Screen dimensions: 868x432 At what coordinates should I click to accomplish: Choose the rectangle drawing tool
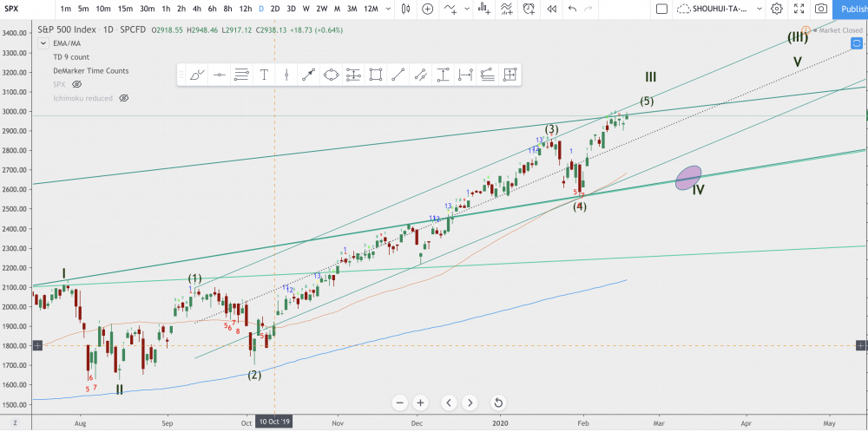tap(376, 75)
